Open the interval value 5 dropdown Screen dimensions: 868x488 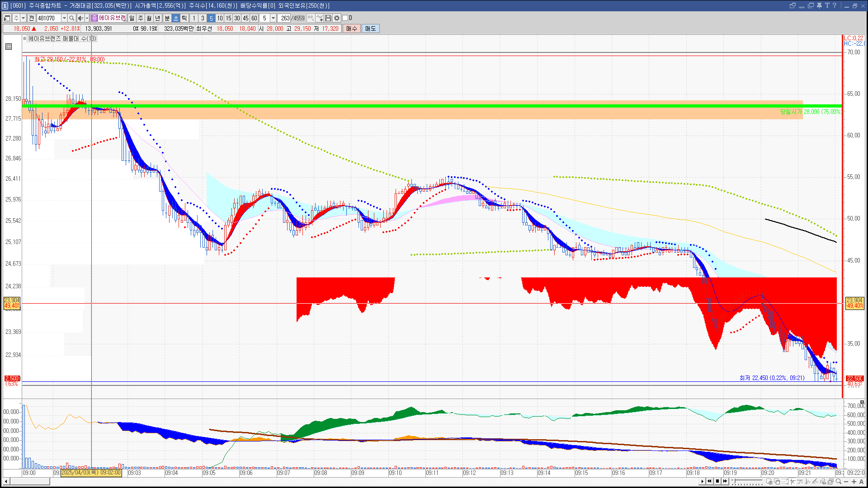click(273, 18)
